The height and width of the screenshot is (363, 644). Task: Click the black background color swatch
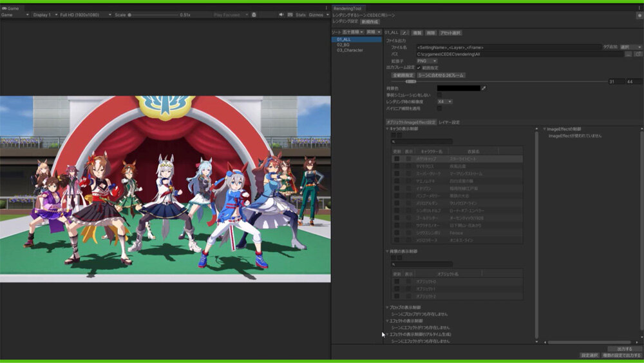459,88
